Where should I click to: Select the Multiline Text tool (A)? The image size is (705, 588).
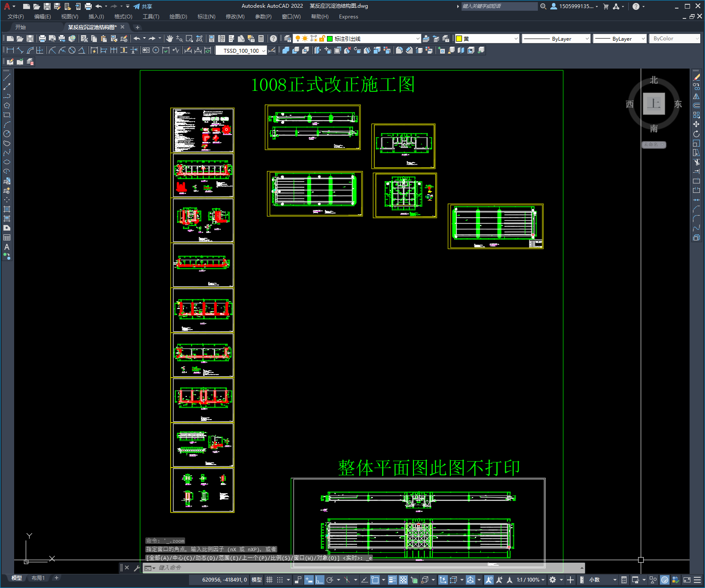[x=7, y=247]
